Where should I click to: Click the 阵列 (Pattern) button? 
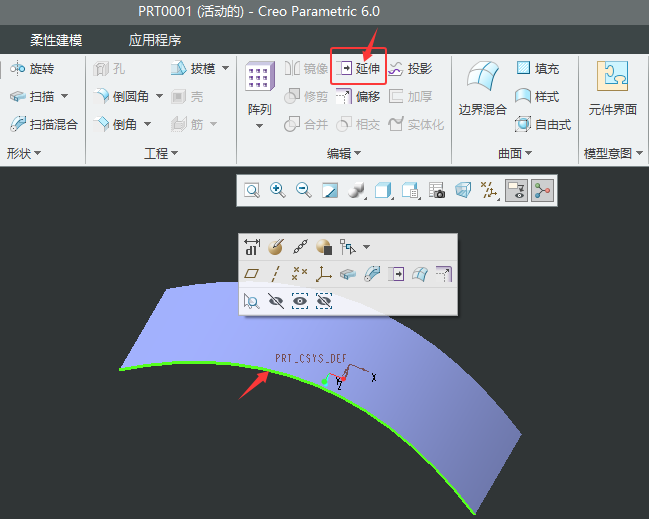tap(260, 89)
